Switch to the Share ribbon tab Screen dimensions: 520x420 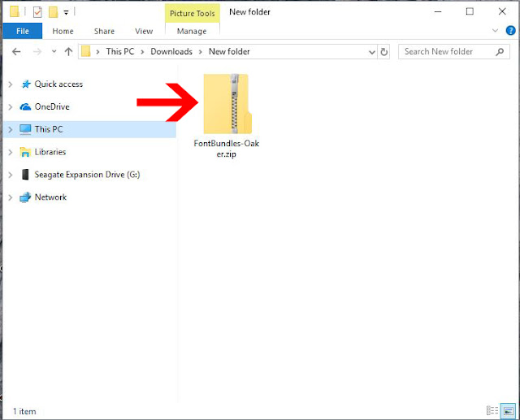pyautogui.click(x=104, y=31)
